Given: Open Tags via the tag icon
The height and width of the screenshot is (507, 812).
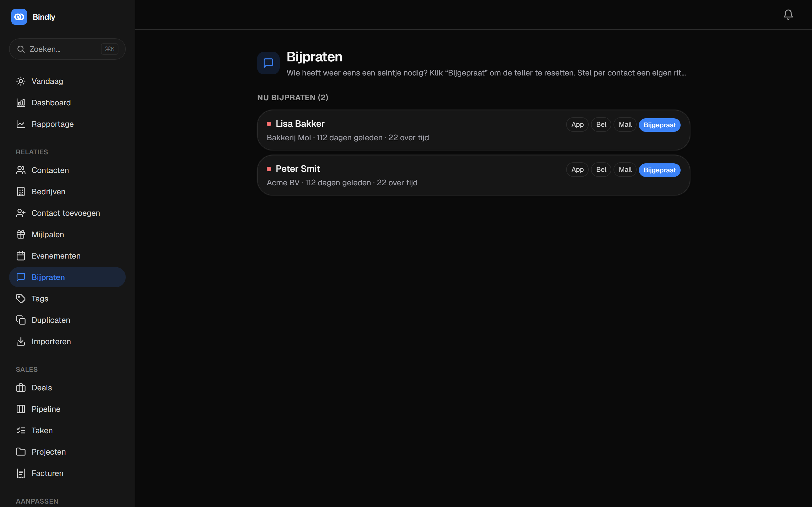Looking at the screenshot, I should pos(21,299).
